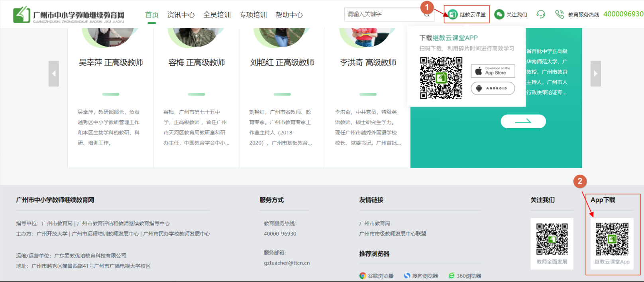644x282 pixels.
Task: Open 吴幸萍 正高级教师 profile title
Action: [x=111, y=63]
